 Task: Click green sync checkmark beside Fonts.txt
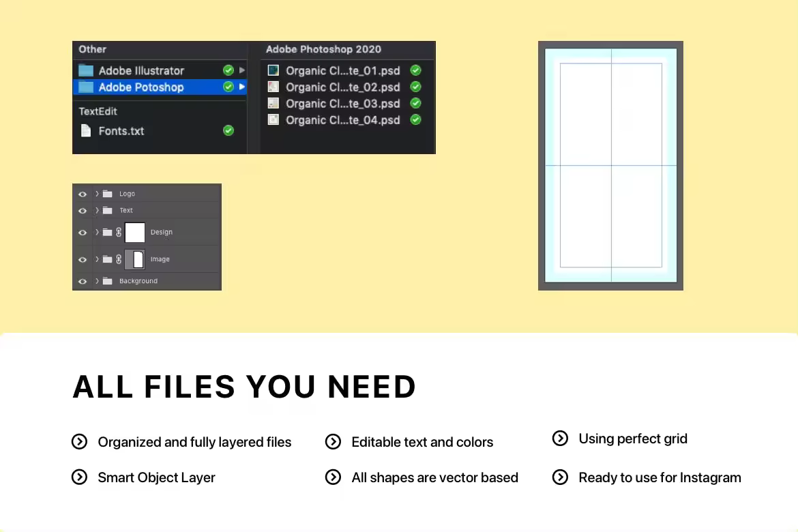point(228,131)
